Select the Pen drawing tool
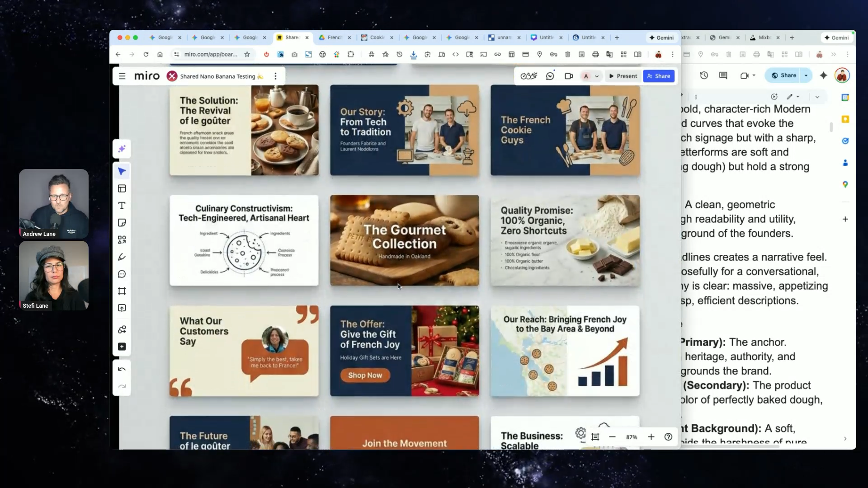The height and width of the screenshot is (488, 868). coord(122,257)
